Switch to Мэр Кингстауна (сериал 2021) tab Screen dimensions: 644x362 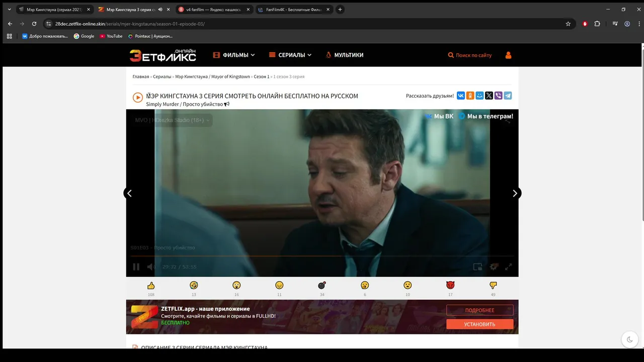54,10
